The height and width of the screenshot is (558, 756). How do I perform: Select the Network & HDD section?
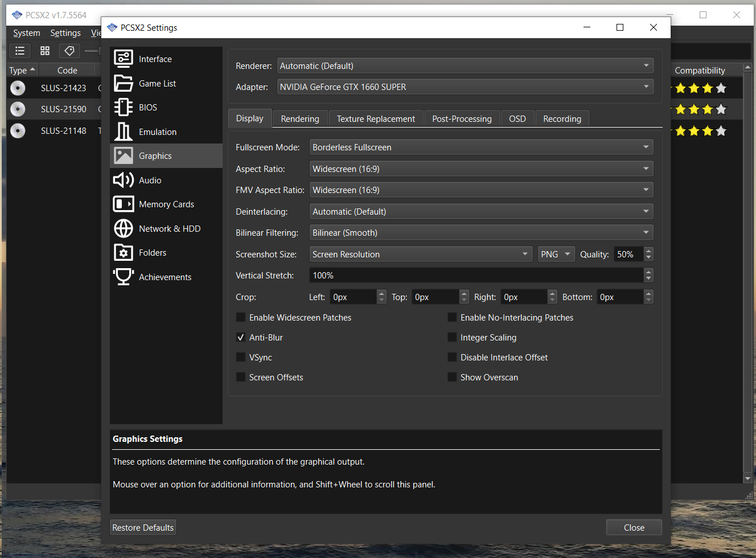[x=169, y=228]
